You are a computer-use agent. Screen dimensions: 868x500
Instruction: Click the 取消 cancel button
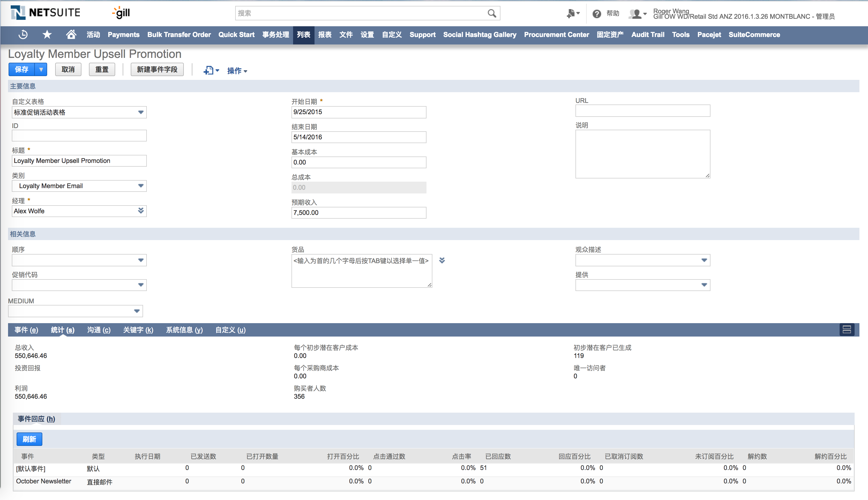(68, 69)
